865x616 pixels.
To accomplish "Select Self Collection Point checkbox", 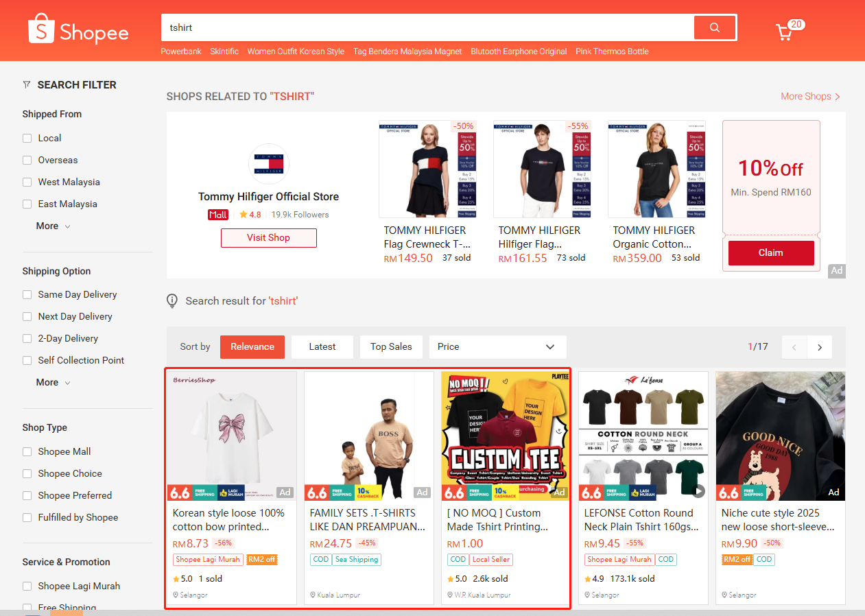I will pyautogui.click(x=27, y=360).
